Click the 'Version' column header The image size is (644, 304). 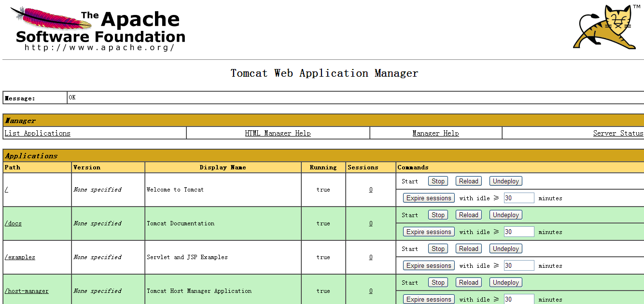(x=87, y=167)
